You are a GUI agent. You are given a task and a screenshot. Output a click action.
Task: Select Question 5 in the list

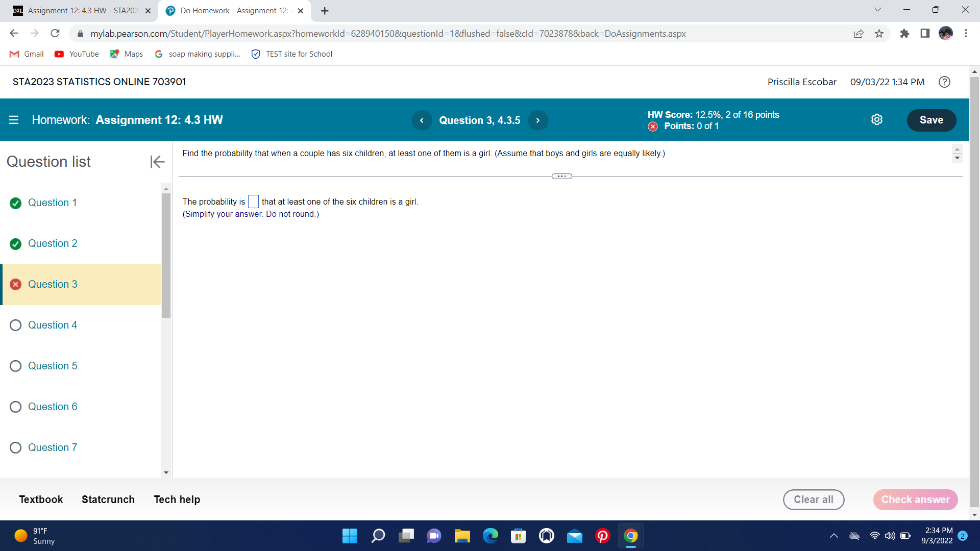click(x=52, y=366)
